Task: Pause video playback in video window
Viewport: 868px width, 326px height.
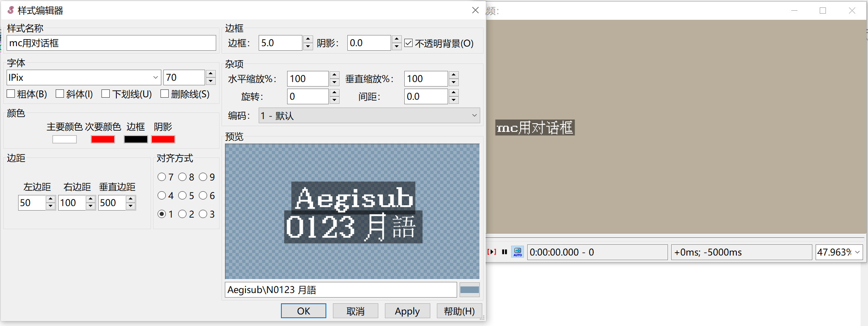Action: coord(504,252)
